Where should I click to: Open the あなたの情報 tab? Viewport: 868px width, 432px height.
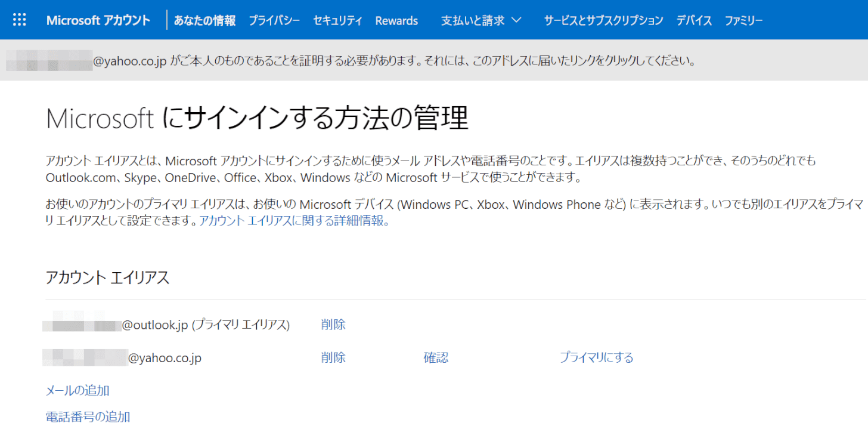[x=204, y=20]
